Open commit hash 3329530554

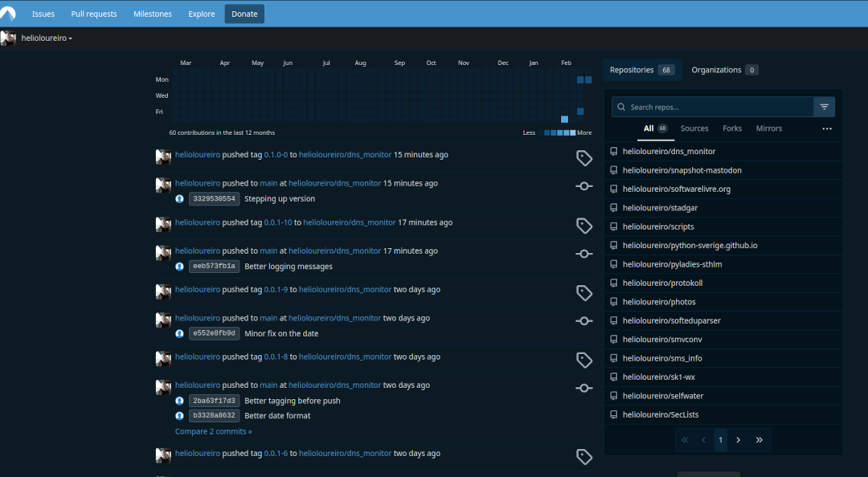214,199
